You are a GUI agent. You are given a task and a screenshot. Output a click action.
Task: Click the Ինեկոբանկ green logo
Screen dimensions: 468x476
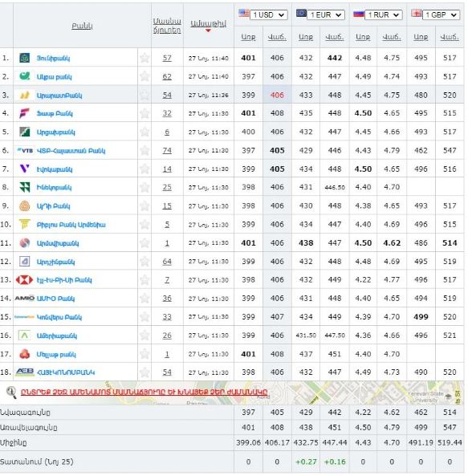pyautogui.click(x=25, y=187)
